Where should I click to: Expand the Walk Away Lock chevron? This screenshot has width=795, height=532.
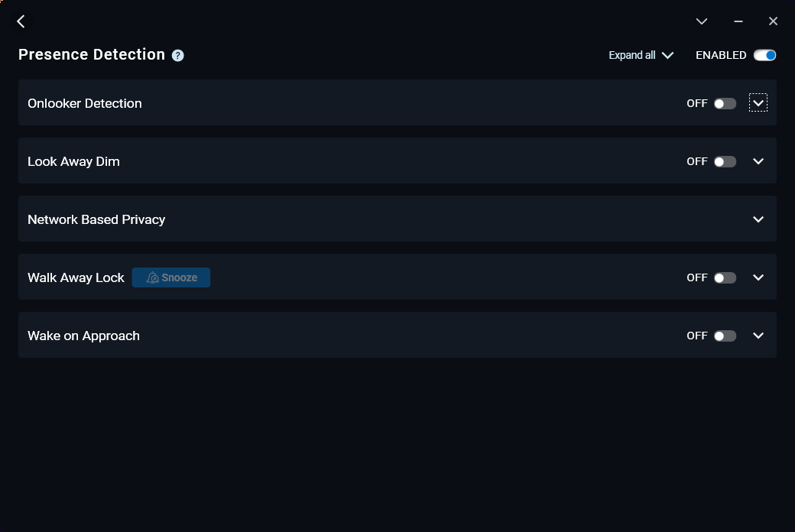(758, 277)
